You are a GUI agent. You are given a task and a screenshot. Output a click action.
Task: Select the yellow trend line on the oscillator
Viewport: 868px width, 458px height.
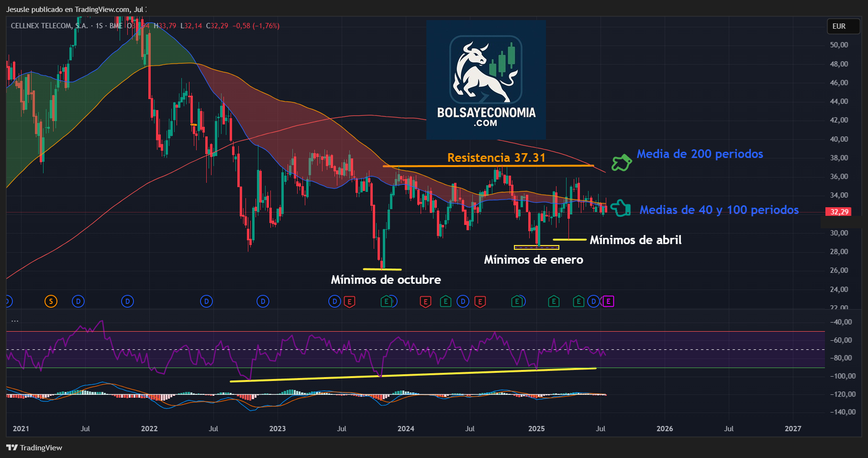coord(413,375)
